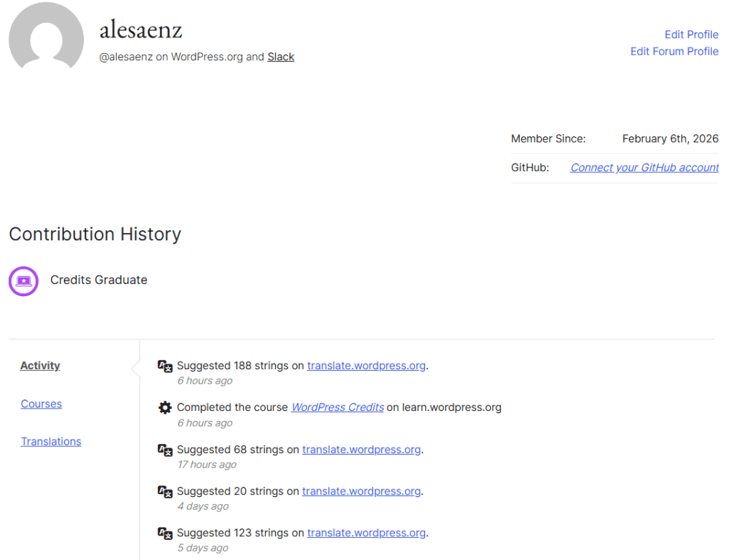Open the Edit Profile link

(691, 34)
